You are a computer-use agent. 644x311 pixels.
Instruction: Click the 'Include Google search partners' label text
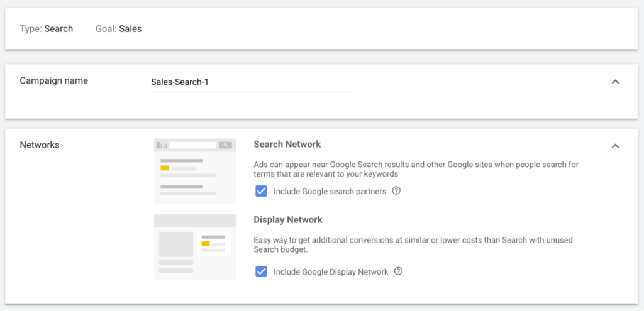click(x=330, y=191)
